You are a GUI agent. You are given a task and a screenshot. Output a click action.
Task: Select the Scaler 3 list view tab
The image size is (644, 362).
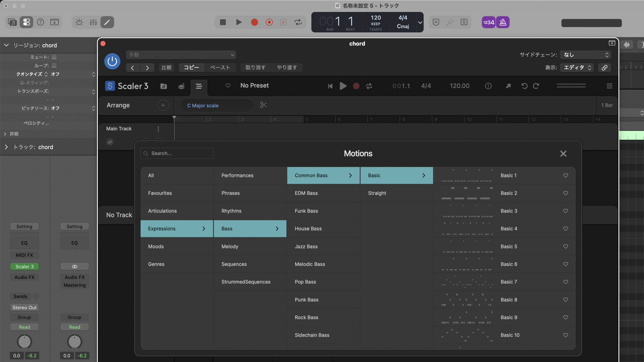click(x=199, y=86)
